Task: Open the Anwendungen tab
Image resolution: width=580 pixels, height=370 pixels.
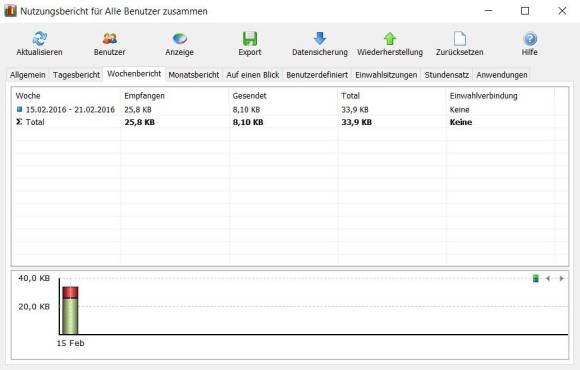Action: (502, 75)
